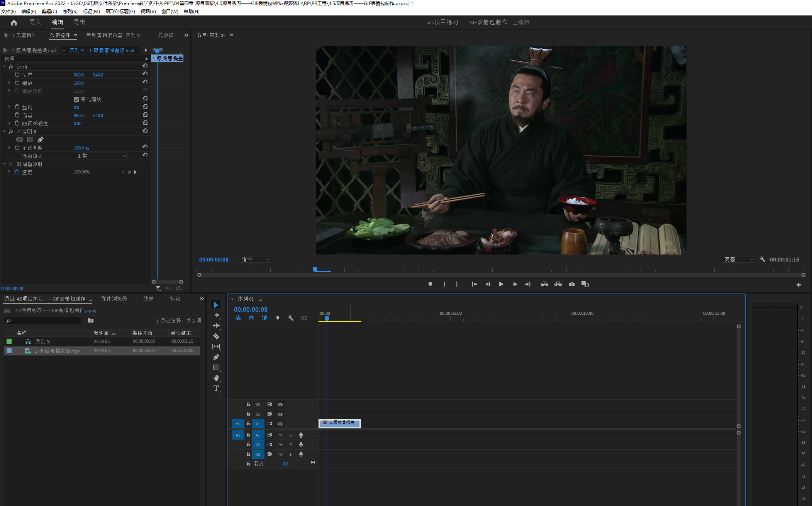Open the Home screen icon

point(14,22)
